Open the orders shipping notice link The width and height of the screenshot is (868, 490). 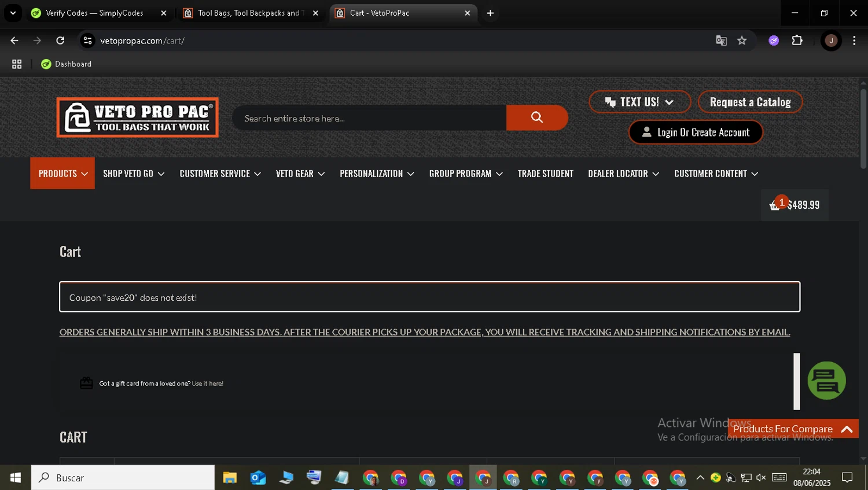tap(425, 332)
